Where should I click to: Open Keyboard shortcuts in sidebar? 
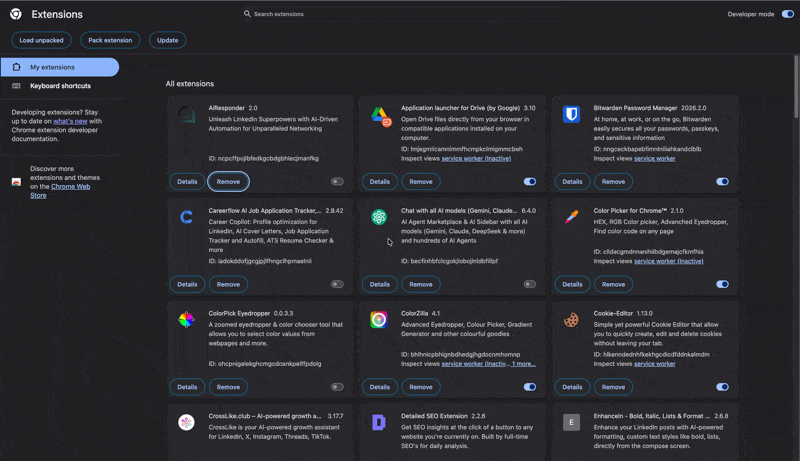(60, 86)
